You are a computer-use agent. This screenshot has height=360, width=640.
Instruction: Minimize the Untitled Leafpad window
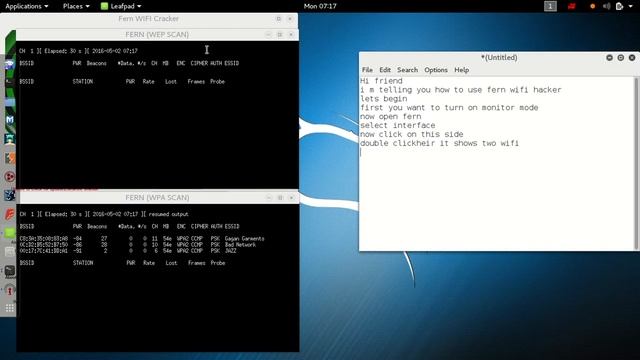click(609, 58)
